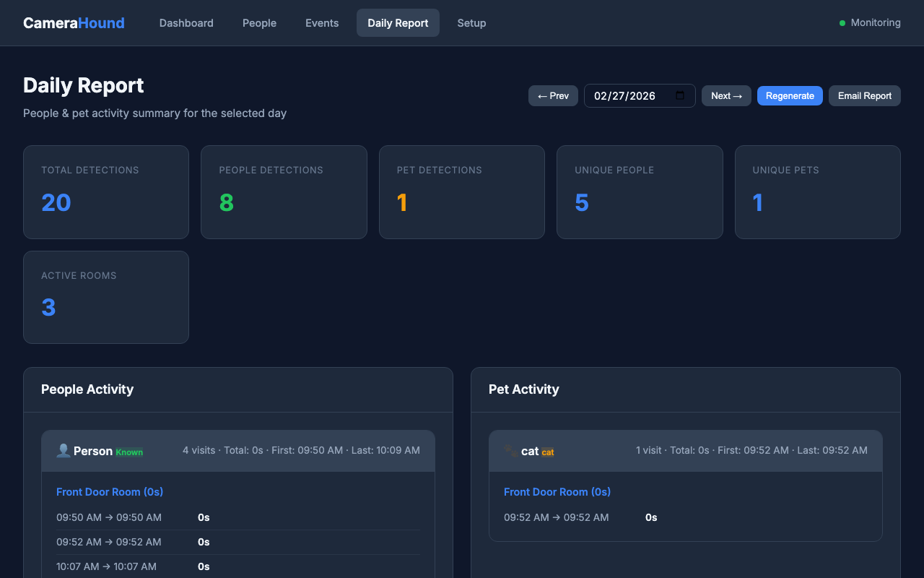Open the People tab

(x=259, y=22)
